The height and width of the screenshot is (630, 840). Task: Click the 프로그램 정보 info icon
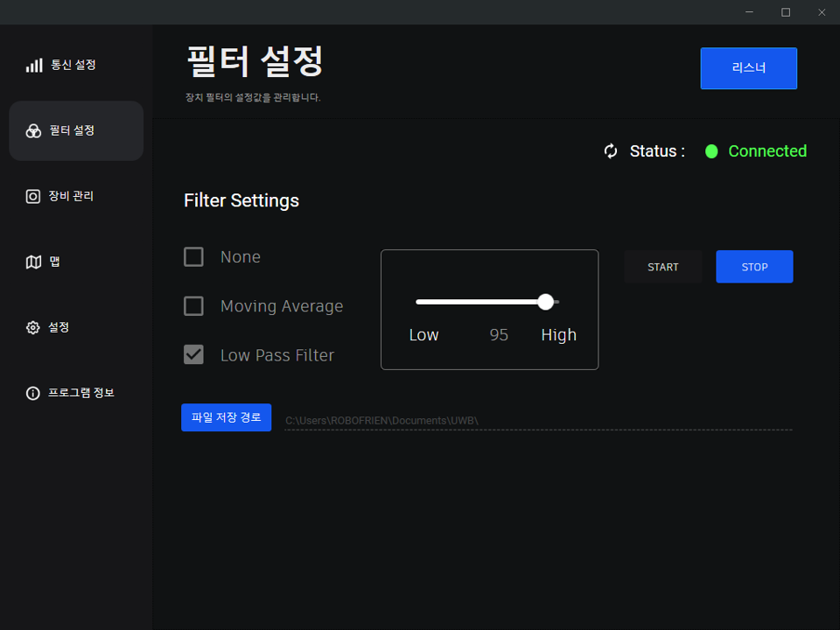tap(32, 393)
